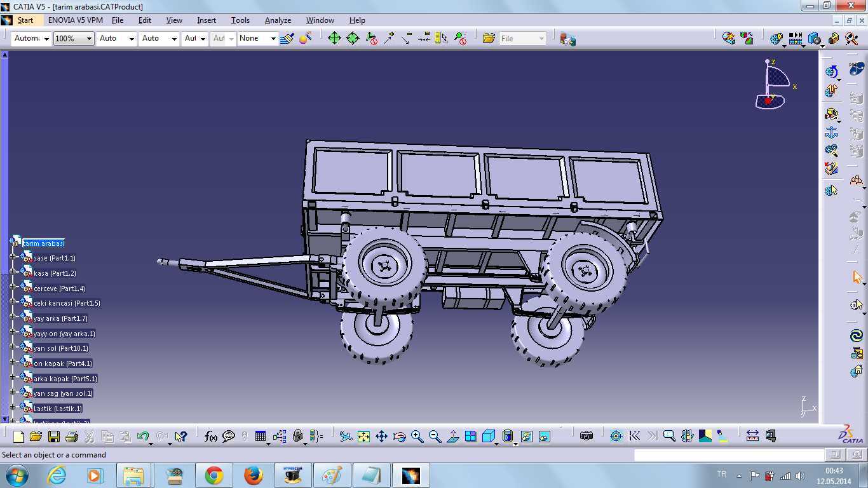Select the tarim arabasi root product
This screenshot has height=488, width=868.
(44, 243)
